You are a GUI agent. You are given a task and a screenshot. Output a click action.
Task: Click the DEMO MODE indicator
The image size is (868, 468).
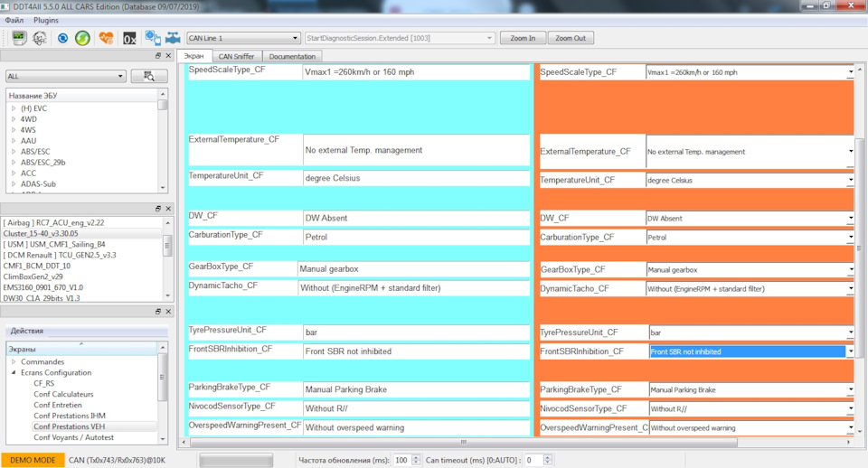pos(33,460)
